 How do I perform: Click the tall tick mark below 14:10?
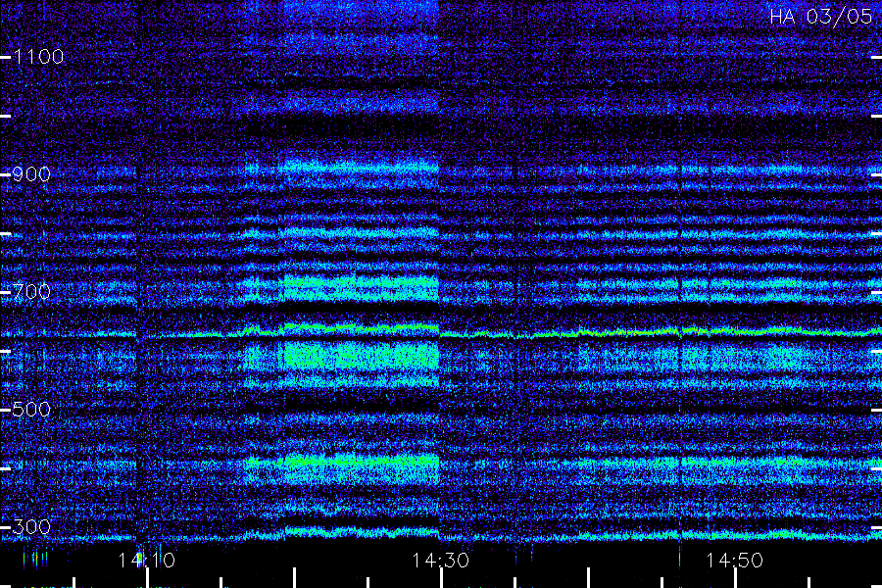[x=147, y=578]
